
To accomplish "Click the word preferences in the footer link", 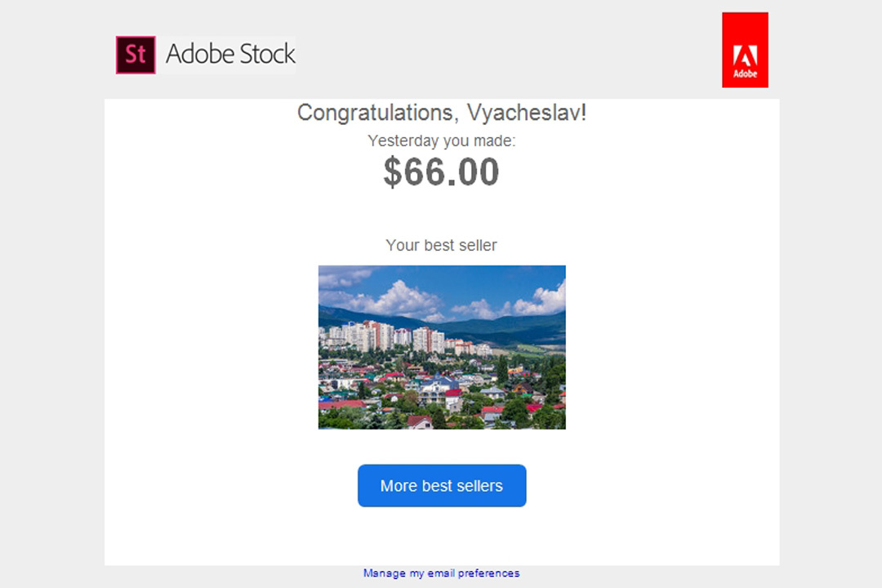I will [x=489, y=572].
